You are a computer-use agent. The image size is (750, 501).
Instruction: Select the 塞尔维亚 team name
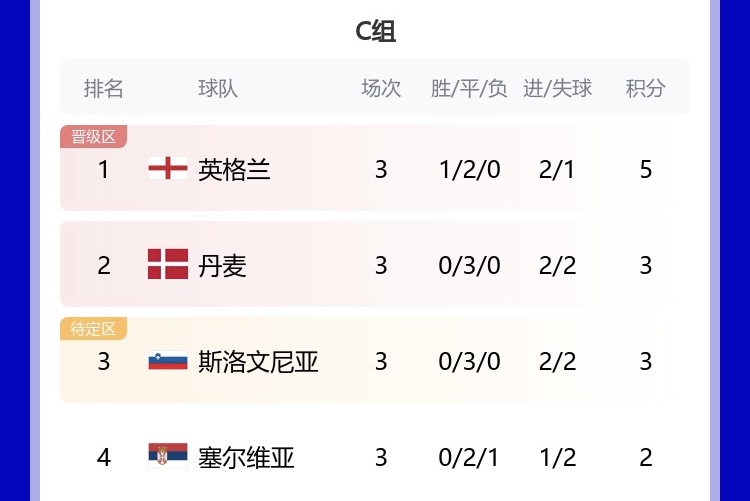(x=246, y=457)
